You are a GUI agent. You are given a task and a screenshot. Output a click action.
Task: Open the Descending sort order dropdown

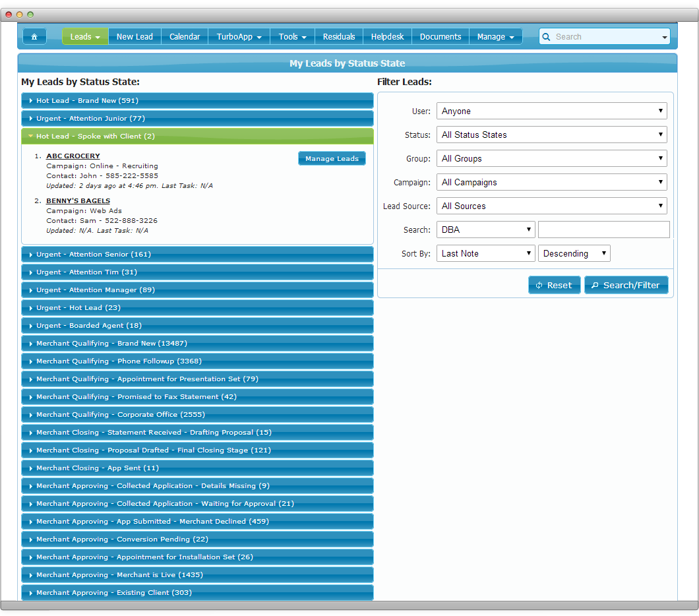pyautogui.click(x=574, y=254)
